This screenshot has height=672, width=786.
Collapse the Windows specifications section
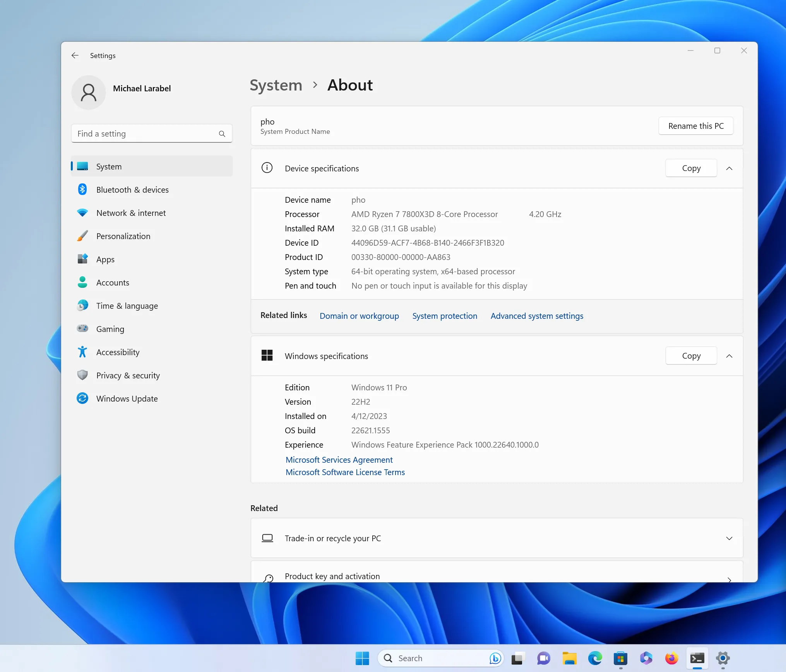tap(729, 356)
